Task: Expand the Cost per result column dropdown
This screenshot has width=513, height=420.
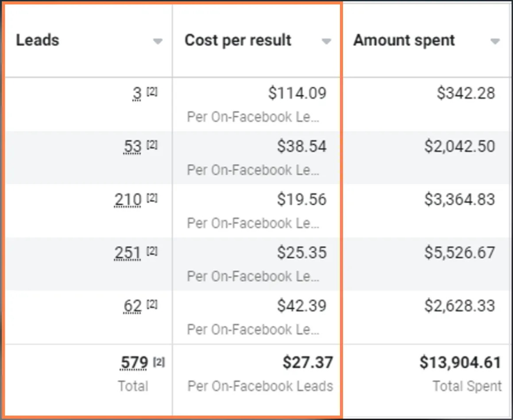Action: (326, 42)
